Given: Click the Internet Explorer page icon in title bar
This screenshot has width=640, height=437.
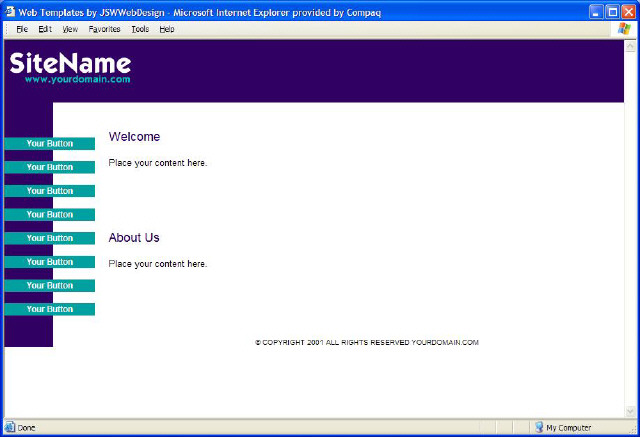Looking at the screenshot, I should tap(10, 11).
